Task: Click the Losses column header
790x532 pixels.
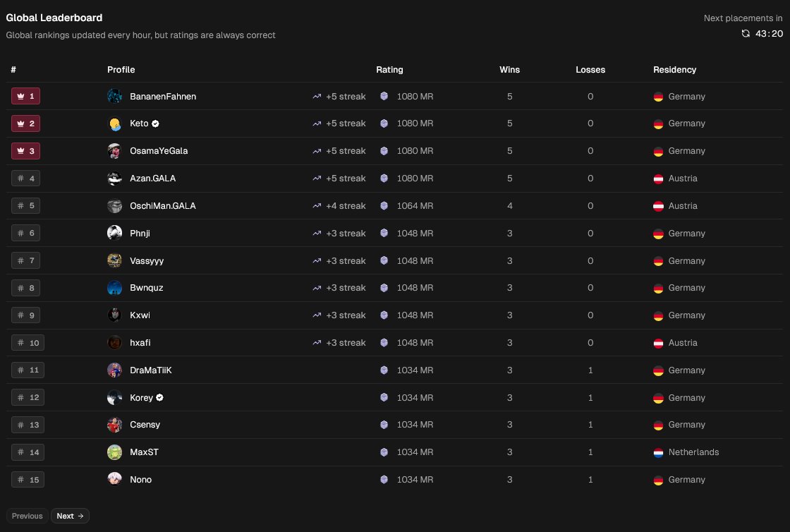Action: (590, 70)
